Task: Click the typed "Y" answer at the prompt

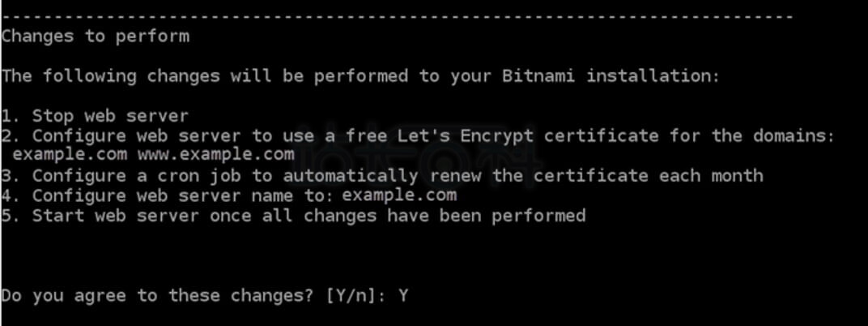Action: click(x=402, y=296)
